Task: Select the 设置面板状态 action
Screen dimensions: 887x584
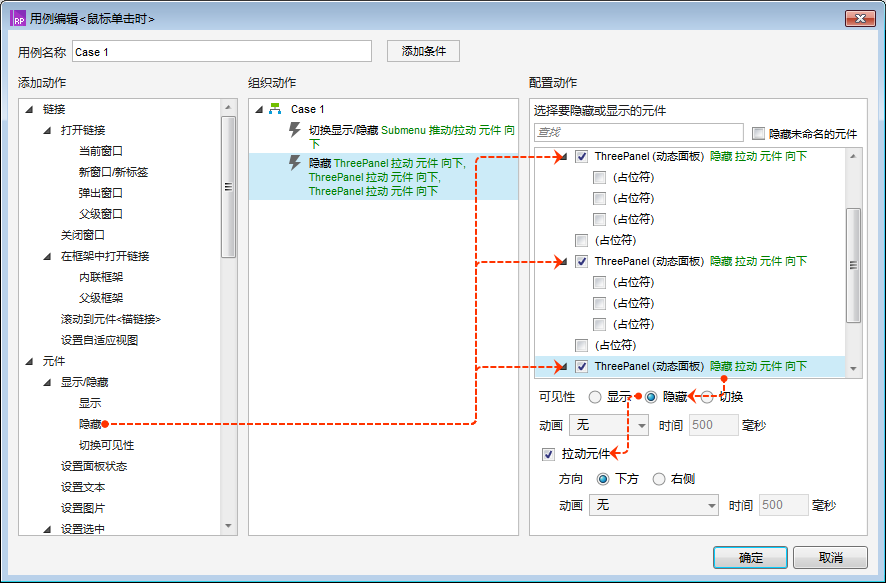Action: (94, 466)
